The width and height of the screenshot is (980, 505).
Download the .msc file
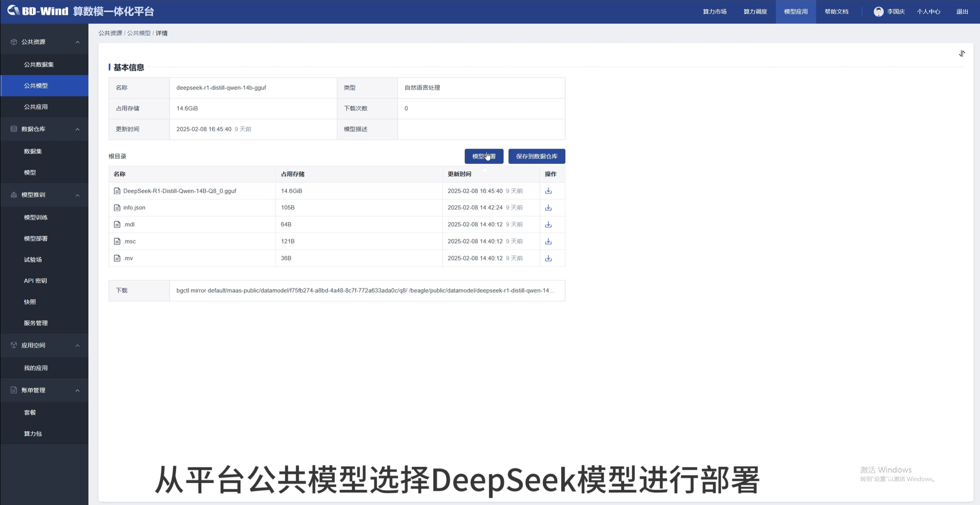(x=548, y=242)
